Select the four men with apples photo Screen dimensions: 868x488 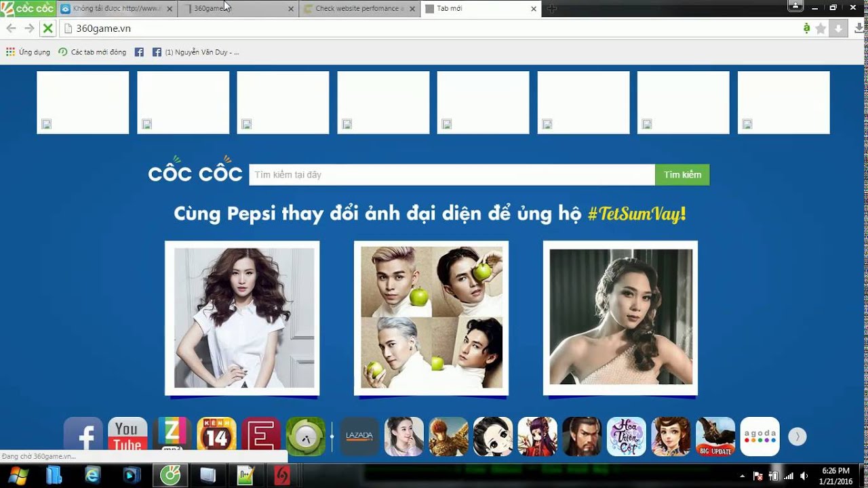[431, 318]
